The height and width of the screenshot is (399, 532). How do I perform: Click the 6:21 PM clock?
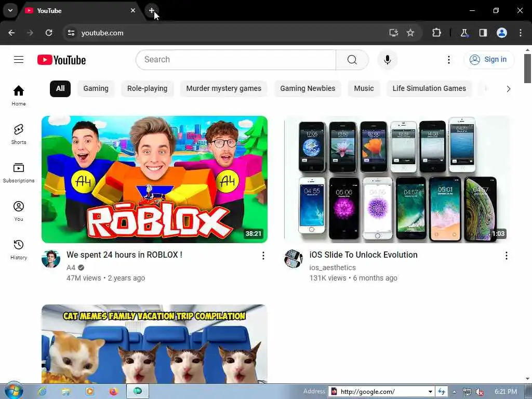click(506, 392)
